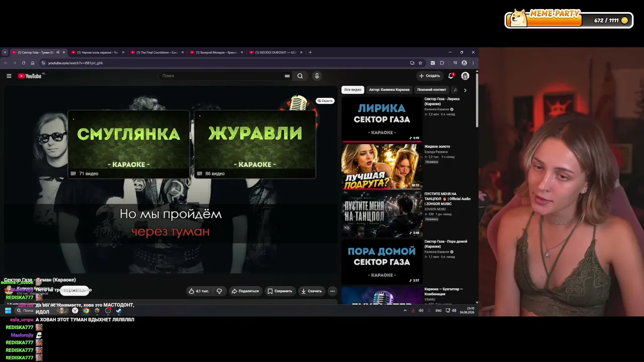Open the Калинка Караоке channel under Пора домой
644x362 pixels.
coord(437,251)
